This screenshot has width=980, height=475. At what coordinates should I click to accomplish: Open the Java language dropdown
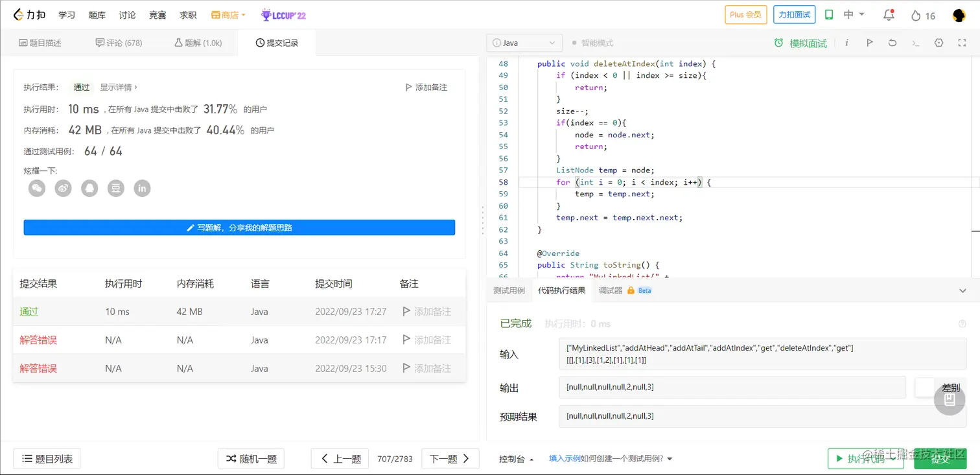pyautogui.click(x=524, y=43)
